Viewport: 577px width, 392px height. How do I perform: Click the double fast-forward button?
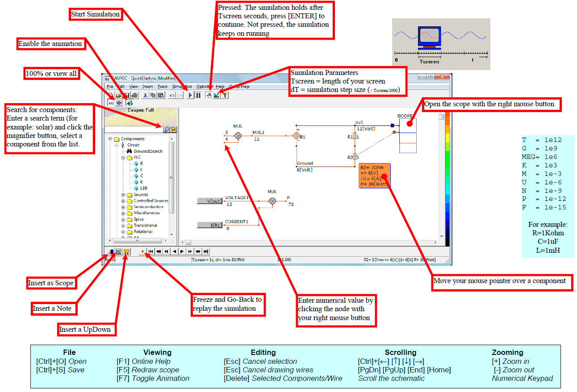190,251
